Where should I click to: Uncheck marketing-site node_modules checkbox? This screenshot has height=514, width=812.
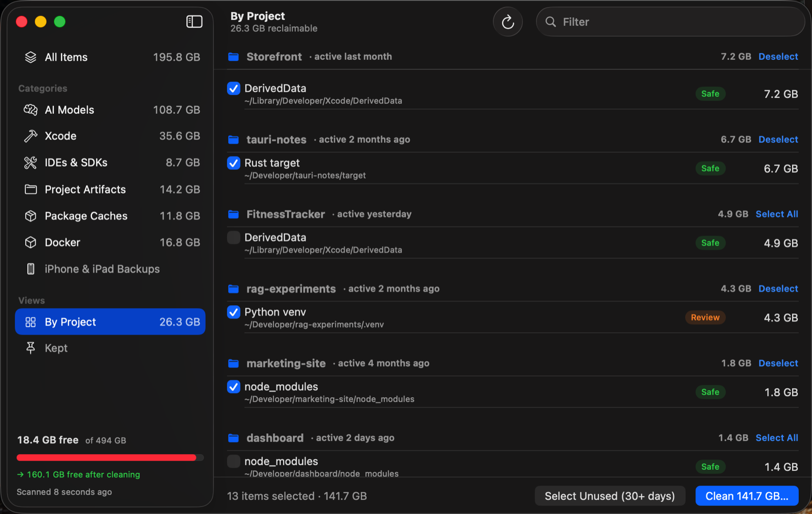tap(233, 387)
